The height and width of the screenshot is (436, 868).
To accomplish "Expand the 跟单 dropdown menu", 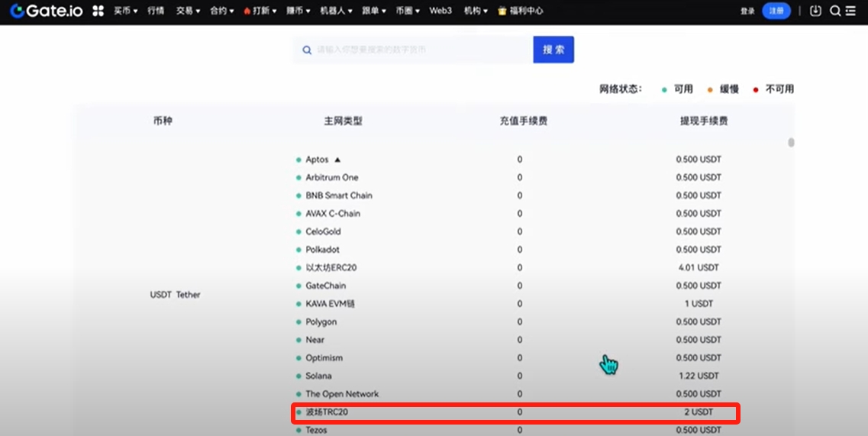I will tap(374, 11).
